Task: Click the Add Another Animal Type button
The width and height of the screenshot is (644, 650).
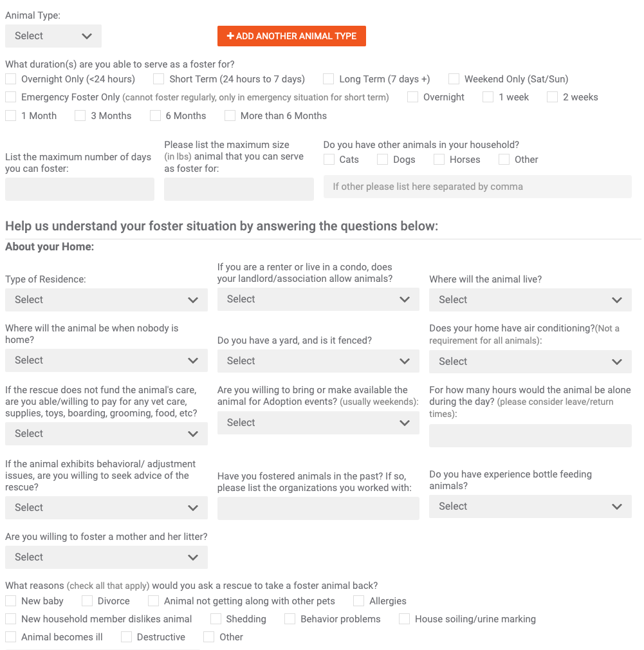Action: tap(291, 36)
